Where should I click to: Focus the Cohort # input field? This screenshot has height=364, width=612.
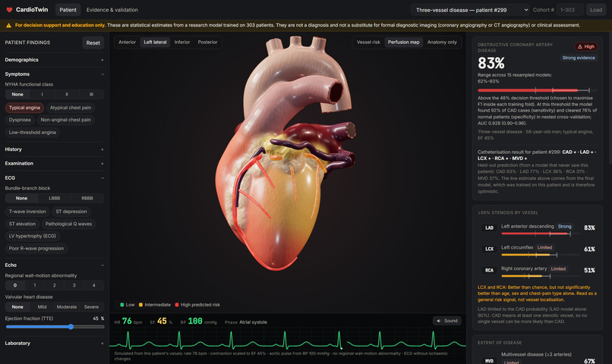click(x=569, y=10)
